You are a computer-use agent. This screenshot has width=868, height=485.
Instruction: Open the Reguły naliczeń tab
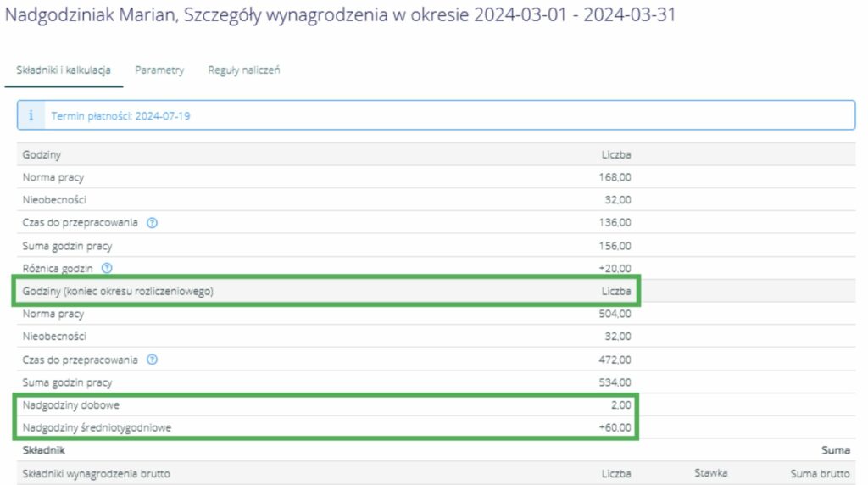[244, 70]
